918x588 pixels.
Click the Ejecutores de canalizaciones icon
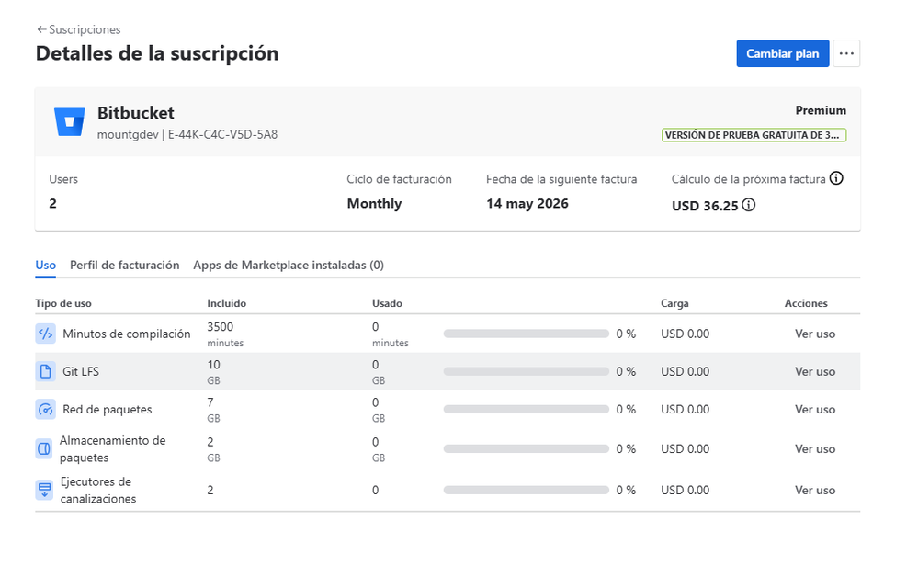44,490
